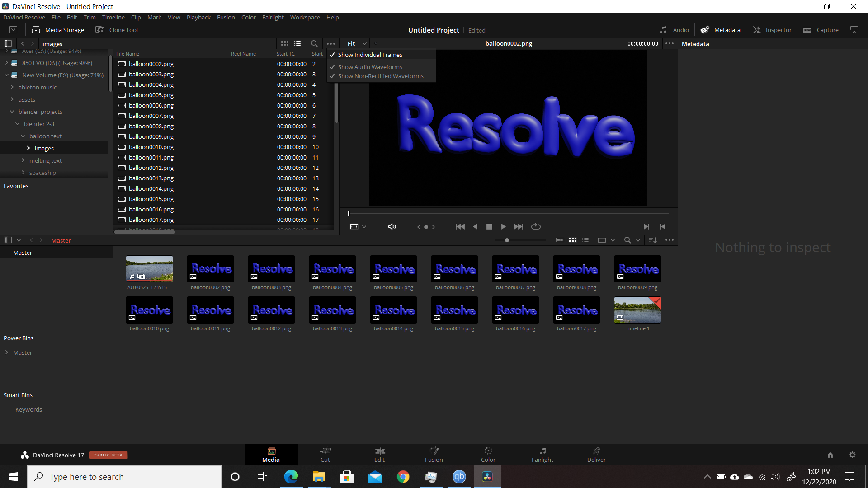Open media pool sort order menu
The image size is (868, 488).
(652, 240)
